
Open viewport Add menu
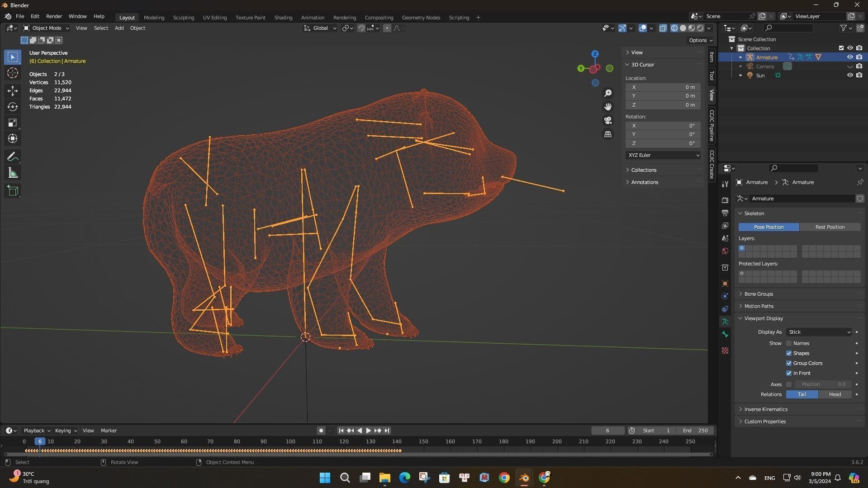click(119, 28)
